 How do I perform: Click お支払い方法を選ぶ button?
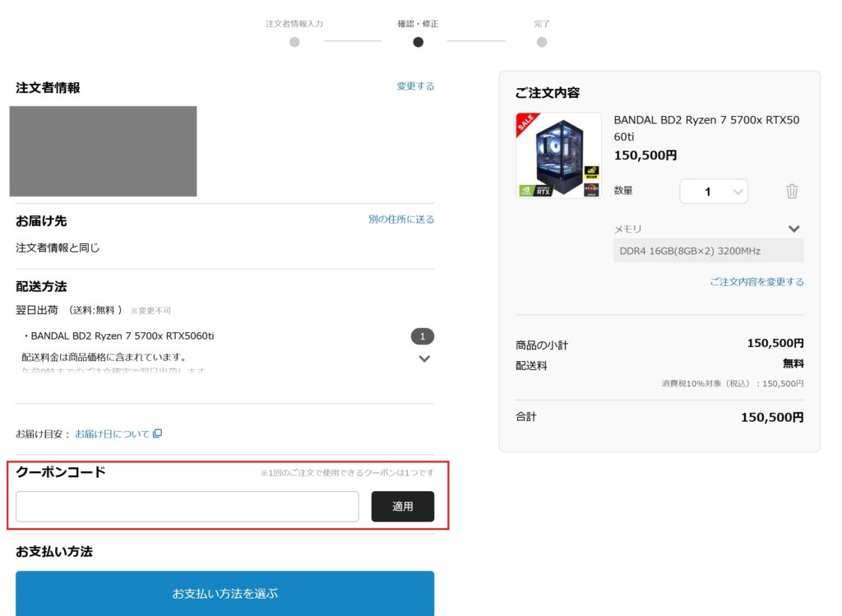click(x=225, y=594)
